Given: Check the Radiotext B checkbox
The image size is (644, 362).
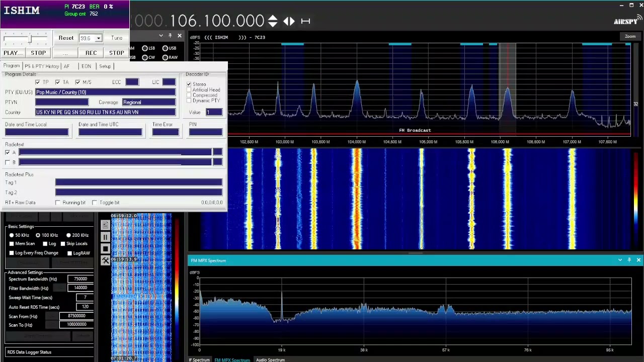Looking at the screenshot, I should (8, 162).
